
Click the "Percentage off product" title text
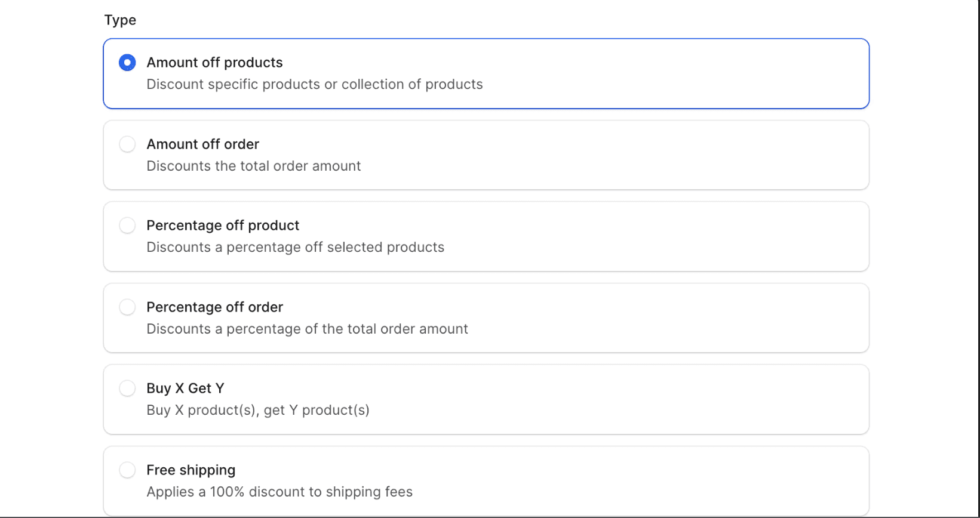point(223,226)
